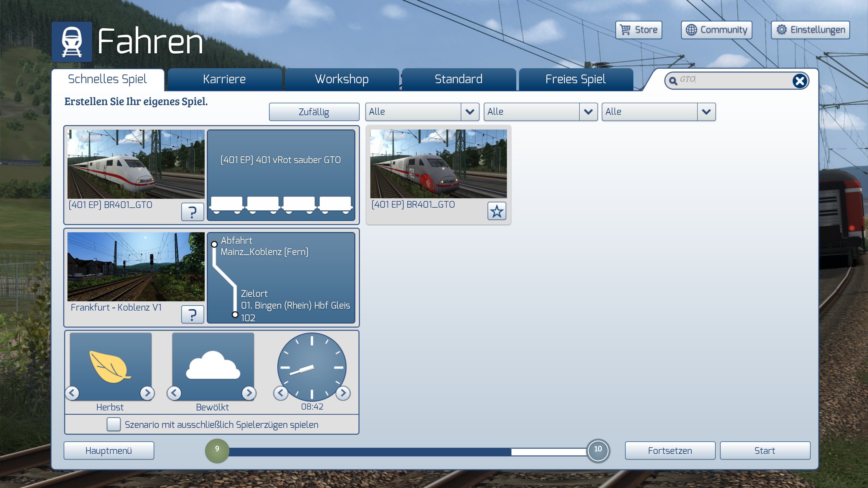Open the locomotive info question mark
The width and height of the screenshot is (868, 488).
pos(192,212)
